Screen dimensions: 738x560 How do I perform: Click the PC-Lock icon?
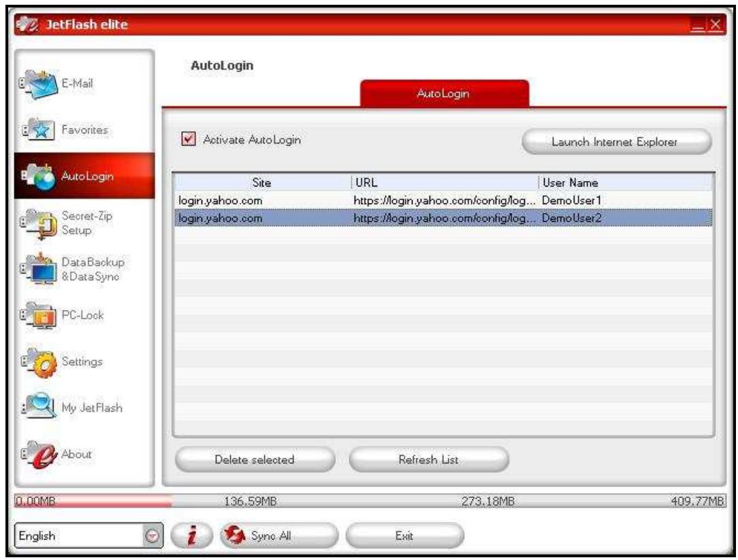(39, 315)
